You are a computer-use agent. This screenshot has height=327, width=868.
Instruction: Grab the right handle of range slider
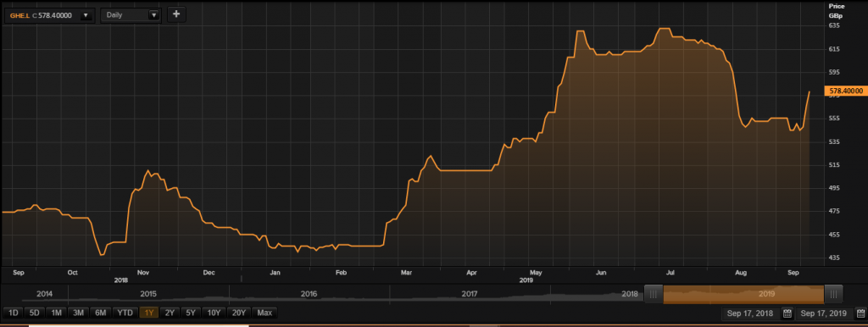point(834,294)
